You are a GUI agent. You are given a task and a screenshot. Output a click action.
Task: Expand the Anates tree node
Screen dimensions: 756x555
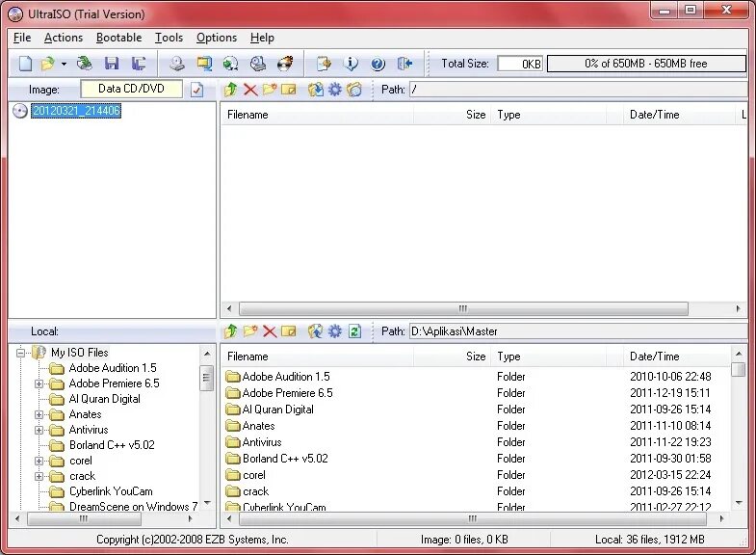point(39,414)
